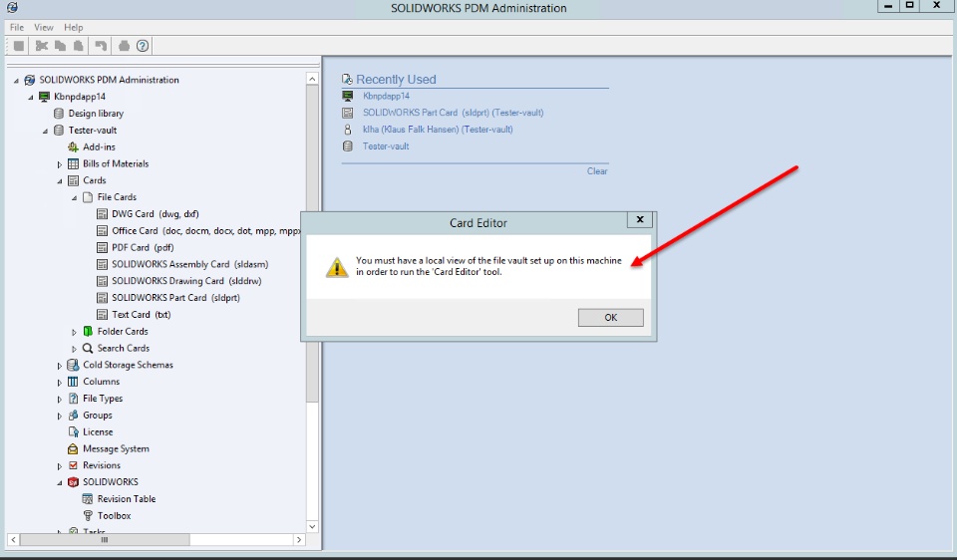Collapse the SOLIDWORKS tree node
957x560 pixels.
click(x=60, y=482)
